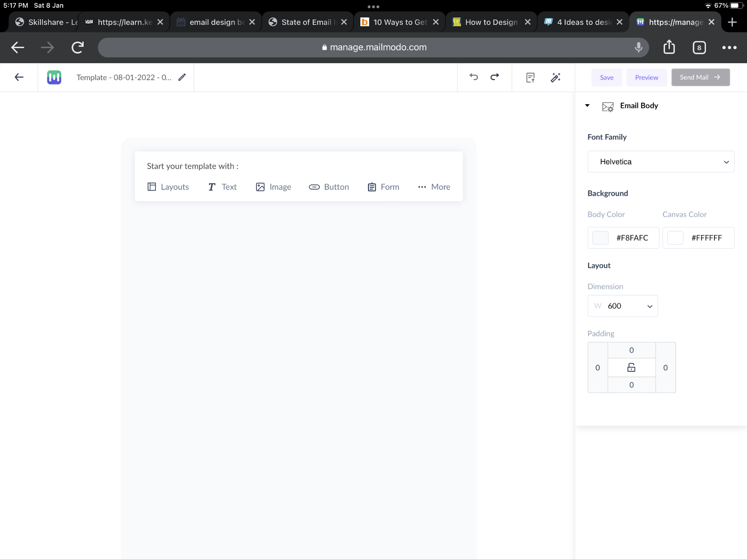
Task: Click the Email Body settings icon
Action: coord(608,106)
